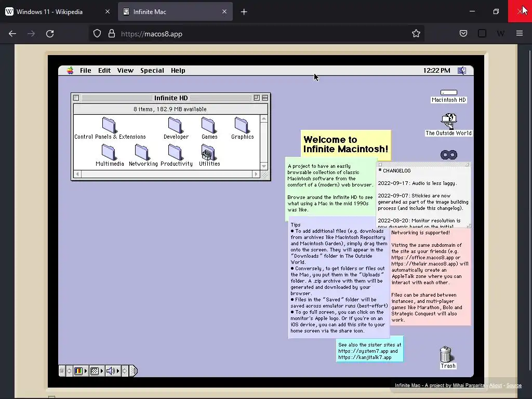
Task: Select the Welcome to Infinite Macintosh sticky note
Action: [345, 144]
